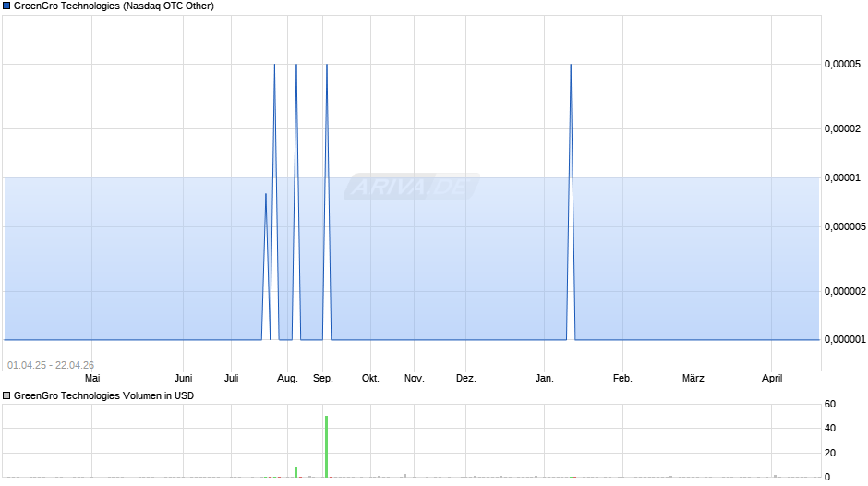Click the Feb. month label
868x486 pixels.
tap(622, 379)
